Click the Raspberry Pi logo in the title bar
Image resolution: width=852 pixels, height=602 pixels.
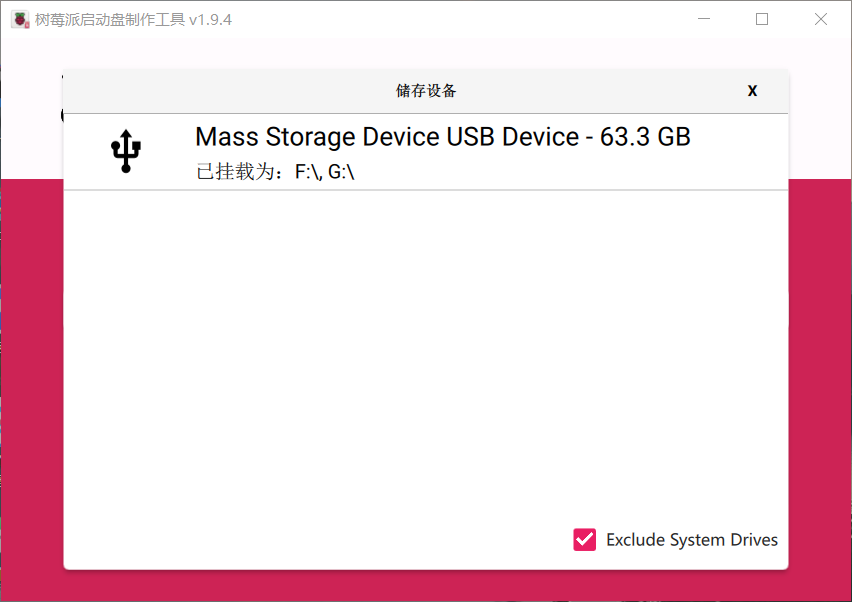[19, 18]
